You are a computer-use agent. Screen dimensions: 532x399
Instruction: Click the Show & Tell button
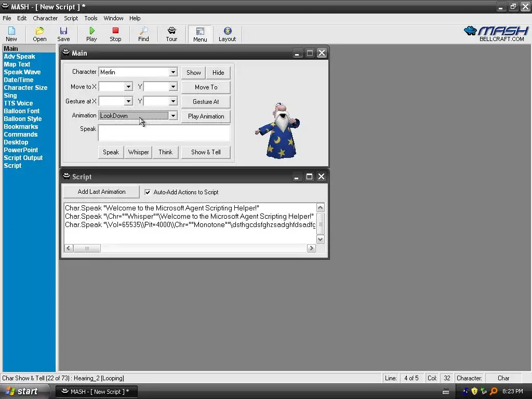(206, 152)
